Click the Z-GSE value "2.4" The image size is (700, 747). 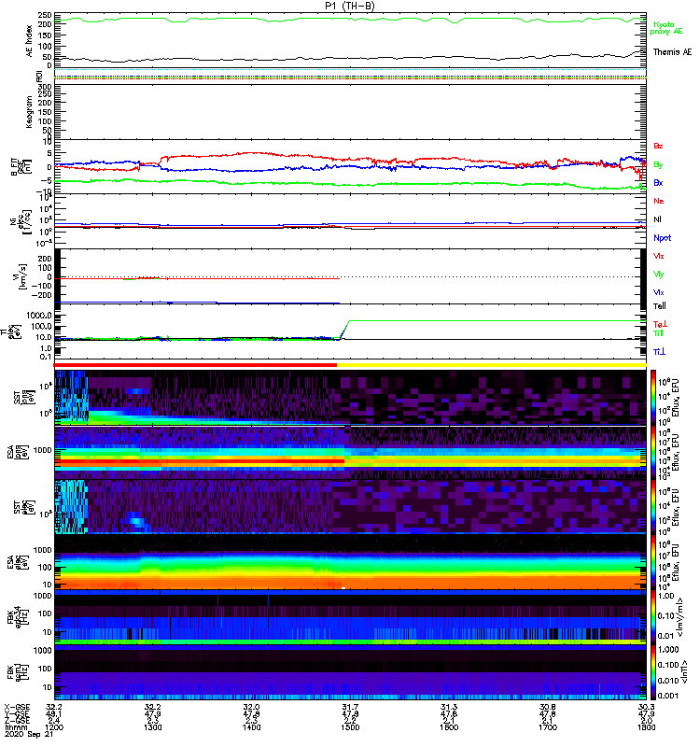point(54,721)
